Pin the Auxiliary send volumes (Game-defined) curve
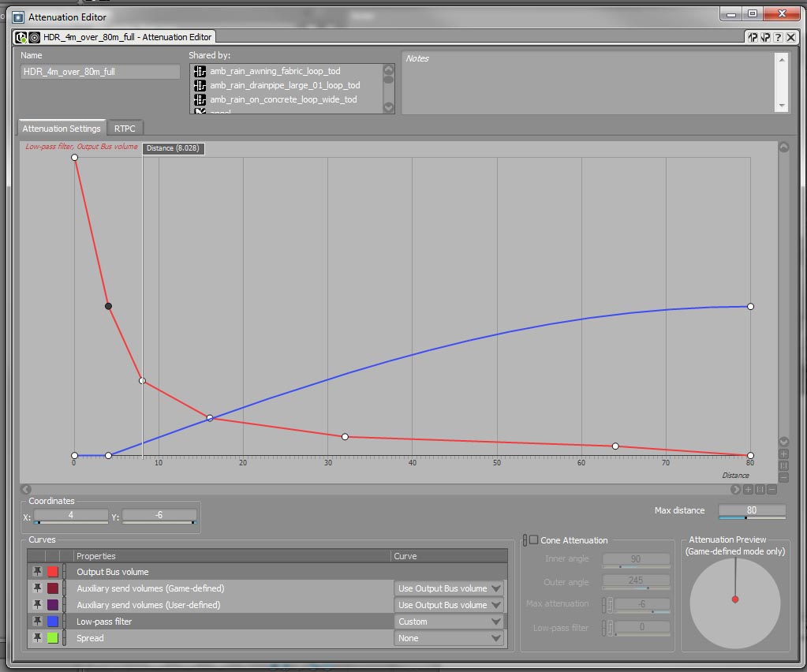Viewport: 807px width, 672px height. pos(37,588)
